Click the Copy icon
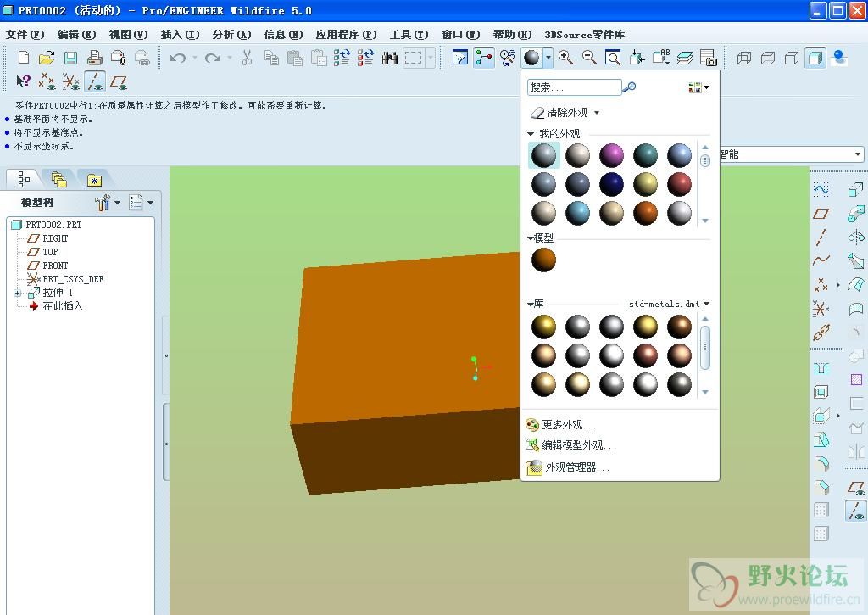The width and height of the screenshot is (868, 615). (x=271, y=58)
